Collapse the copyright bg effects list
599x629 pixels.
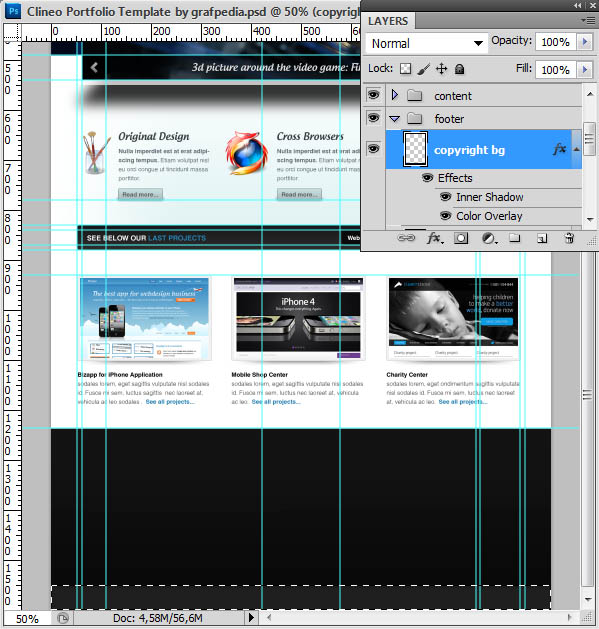click(577, 149)
